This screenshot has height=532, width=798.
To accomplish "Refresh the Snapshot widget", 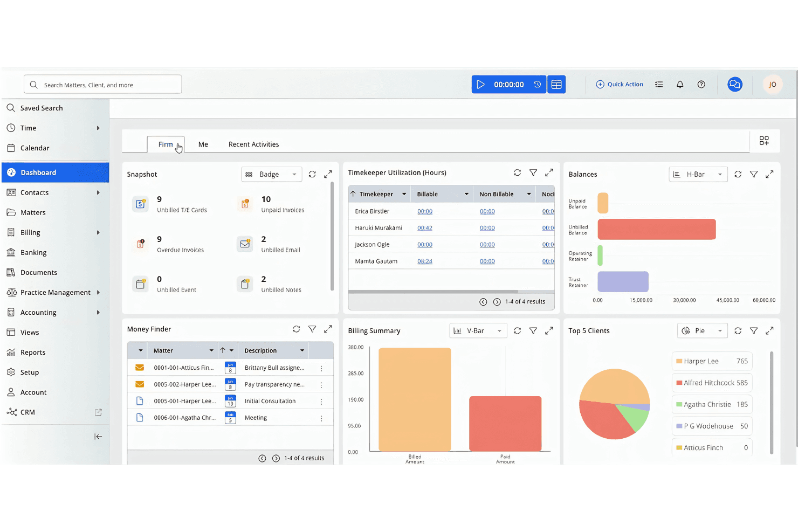I will 312,175.
